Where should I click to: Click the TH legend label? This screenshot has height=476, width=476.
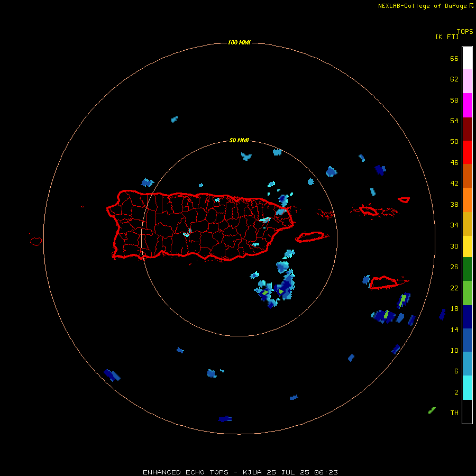(x=454, y=413)
